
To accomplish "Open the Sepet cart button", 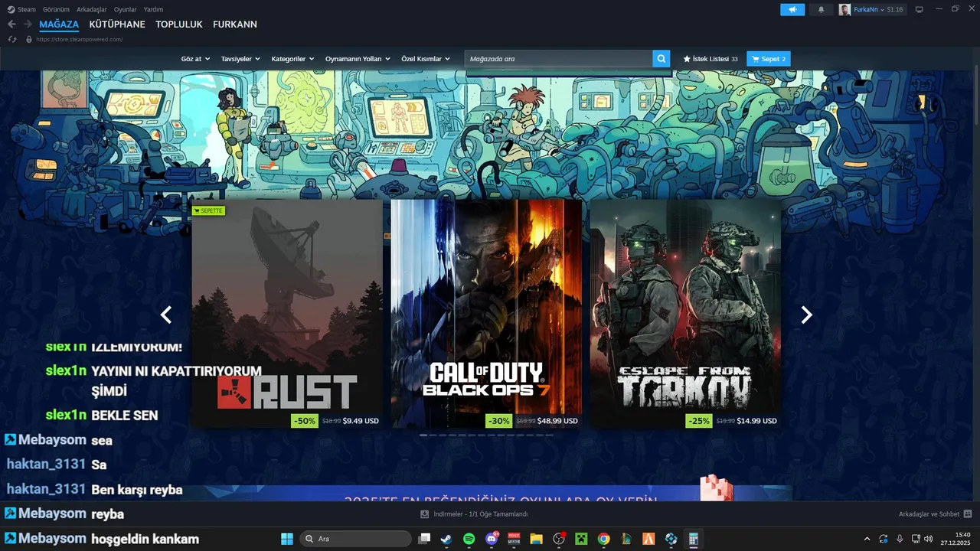I will (769, 59).
